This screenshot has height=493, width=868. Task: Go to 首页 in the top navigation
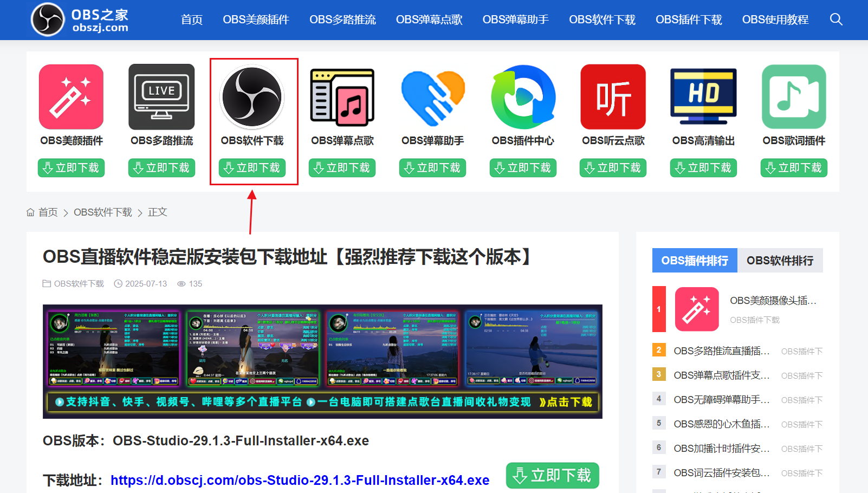(x=191, y=20)
